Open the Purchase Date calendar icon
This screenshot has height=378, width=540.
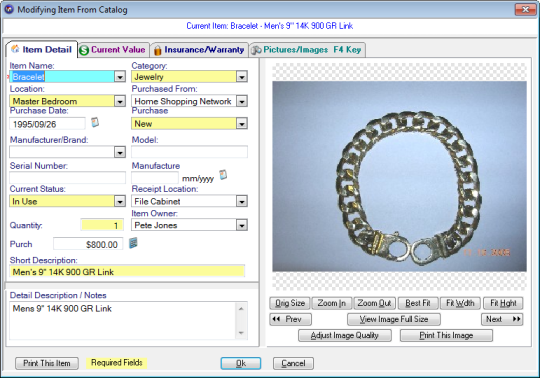(x=95, y=122)
